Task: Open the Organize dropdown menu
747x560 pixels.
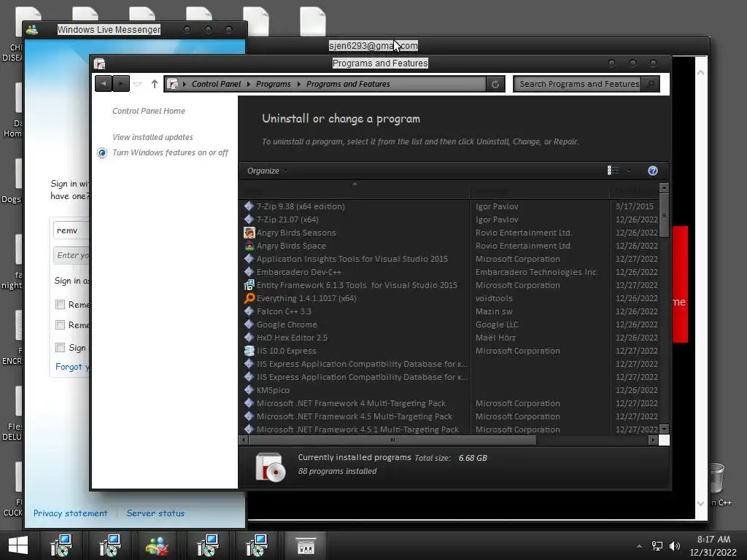Action: pyautogui.click(x=267, y=171)
